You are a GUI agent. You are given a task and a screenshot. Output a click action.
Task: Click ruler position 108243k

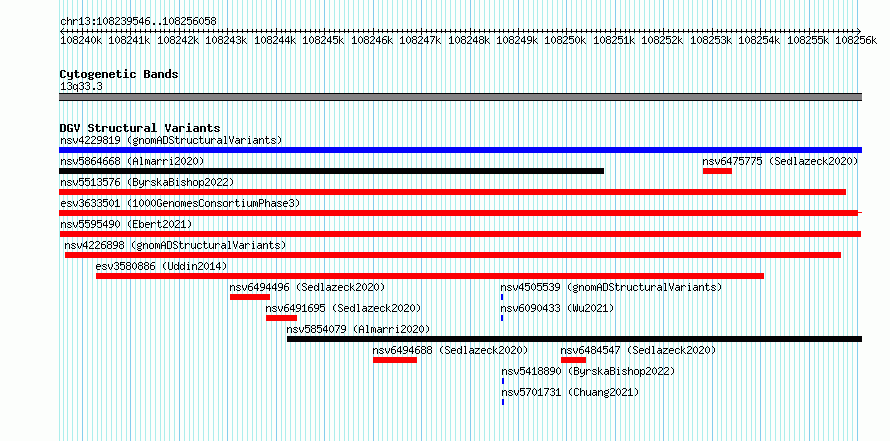[226, 40]
